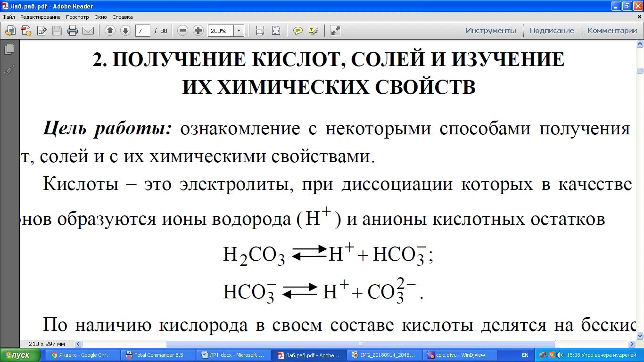
Task: Click the Adobe Reader title bar icon
Action: (5, 6)
